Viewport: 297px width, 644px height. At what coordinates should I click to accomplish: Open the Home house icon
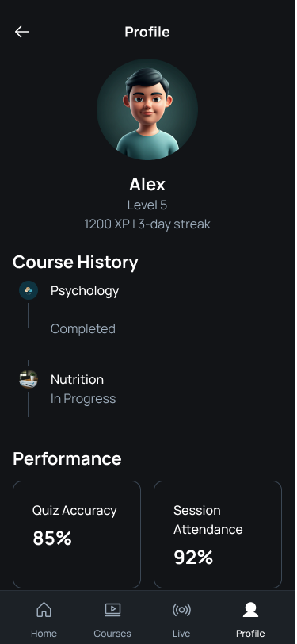[x=44, y=609]
